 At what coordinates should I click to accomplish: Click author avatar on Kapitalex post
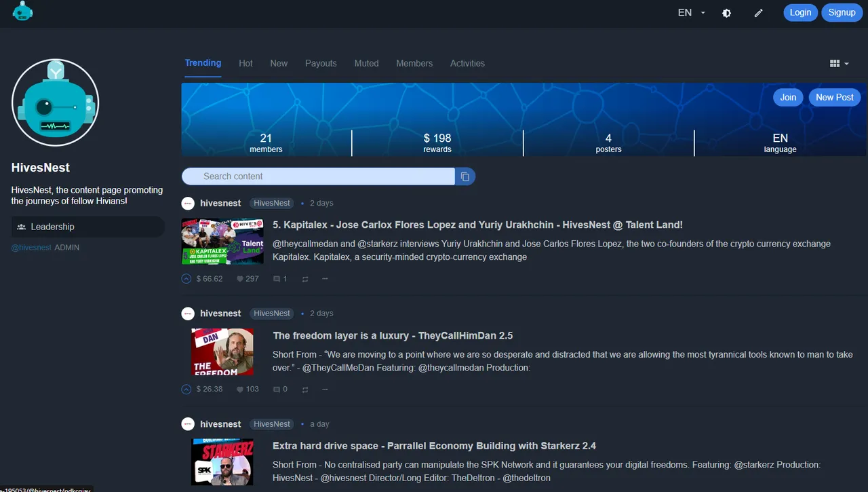coord(188,203)
